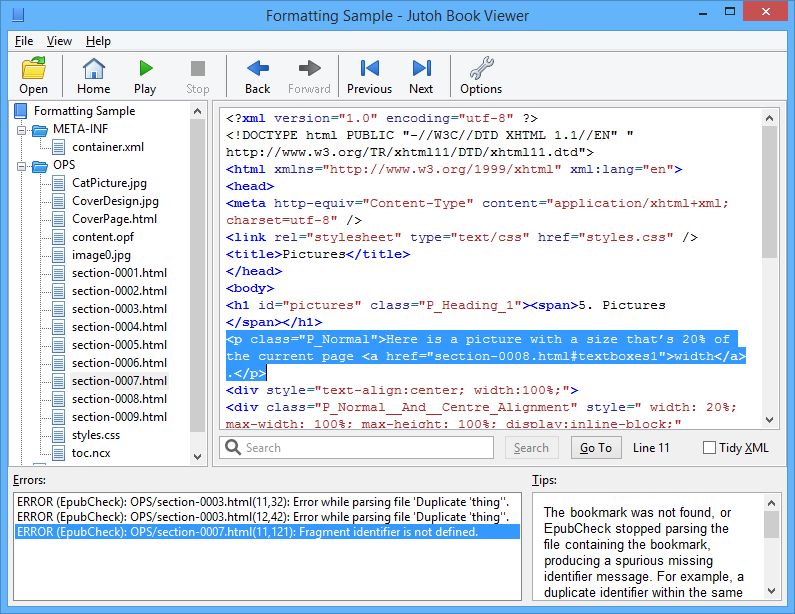This screenshot has width=795, height=614.
Task: Enable the Tidy XML checkbox
Action: click(x=709, y=448)
